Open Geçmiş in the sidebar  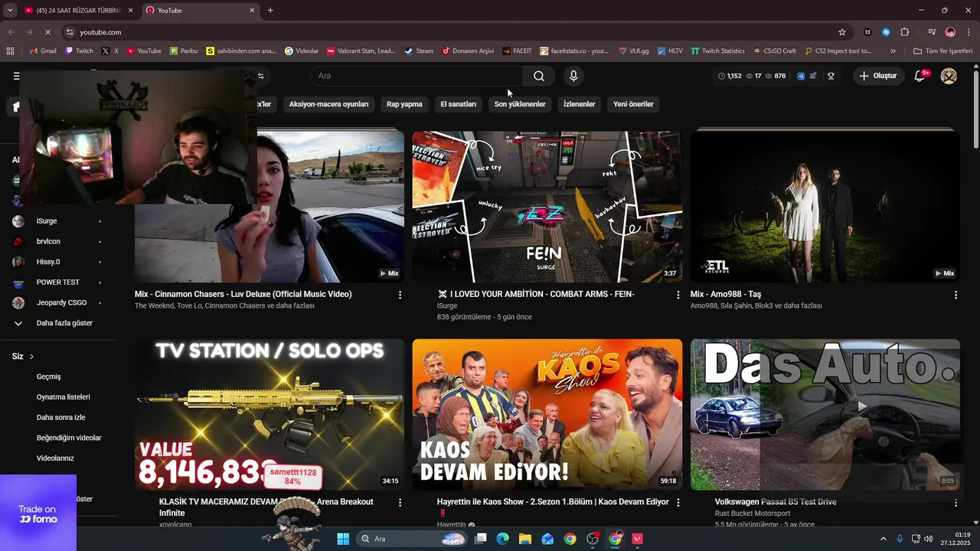point(49,377)
